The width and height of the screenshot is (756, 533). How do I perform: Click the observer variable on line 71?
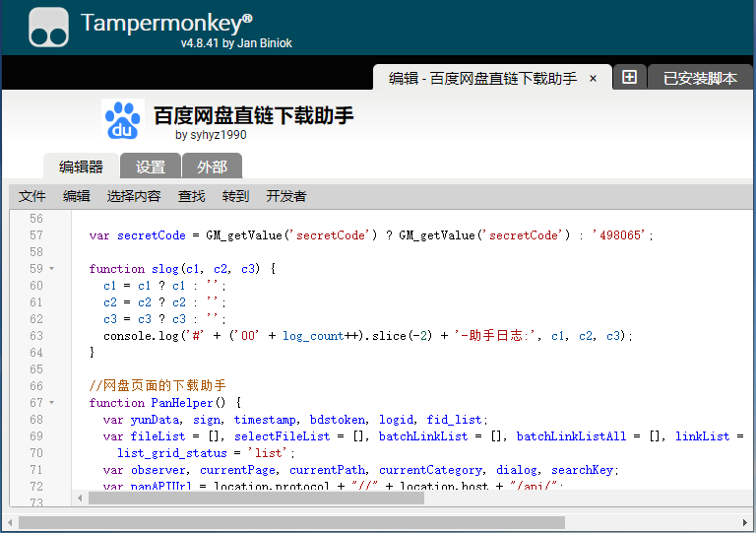click(158, 470)
